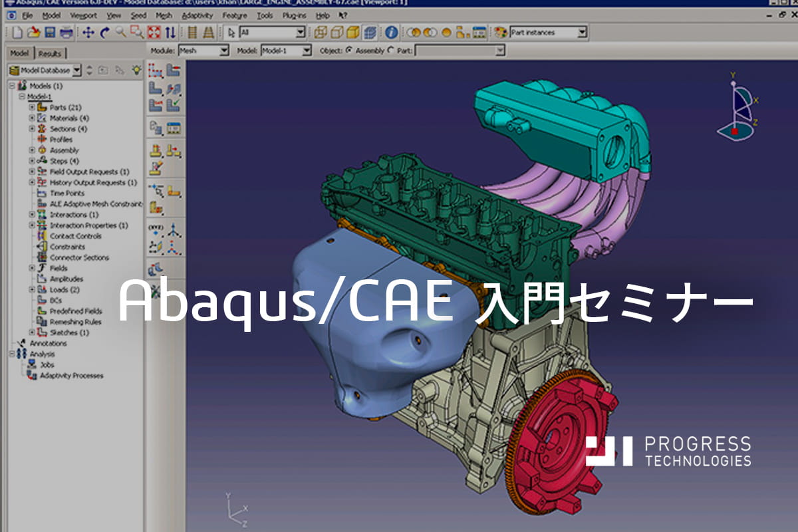Open the Adaptivity menu
Image resolution: width=798 pixels, height=532 pixels.
198,15
